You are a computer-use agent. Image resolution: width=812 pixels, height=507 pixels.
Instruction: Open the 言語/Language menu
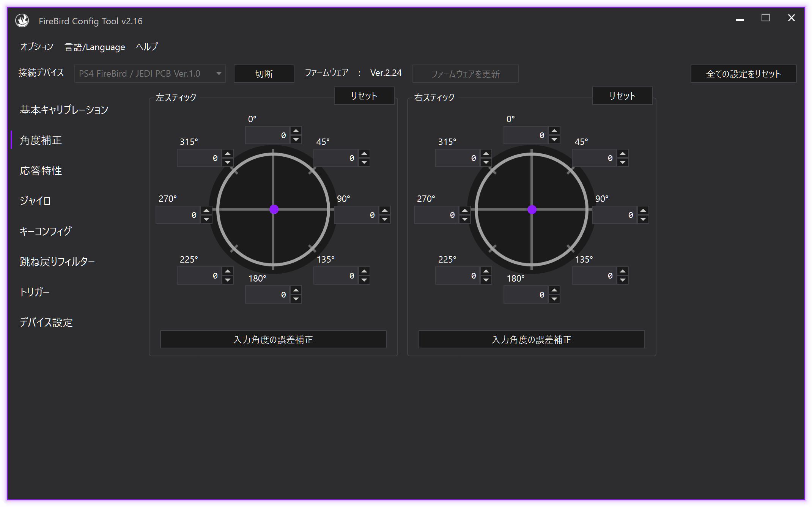coord(95,47)
